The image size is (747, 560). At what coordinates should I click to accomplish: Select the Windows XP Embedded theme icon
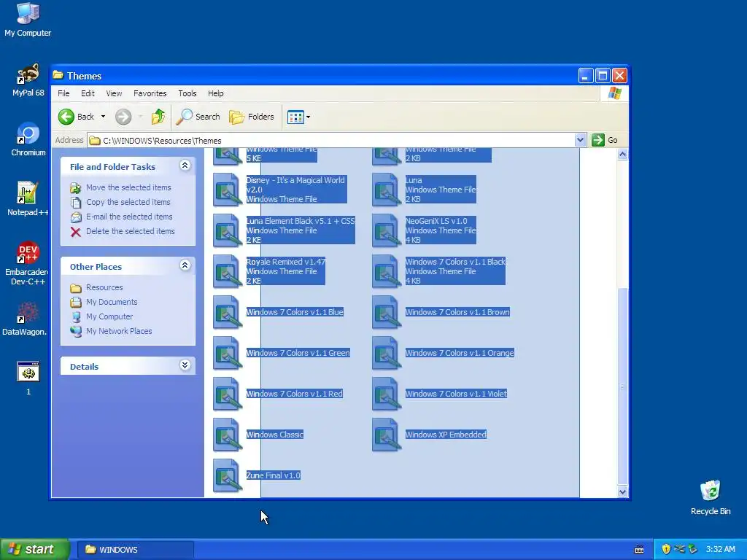(387, 435)
